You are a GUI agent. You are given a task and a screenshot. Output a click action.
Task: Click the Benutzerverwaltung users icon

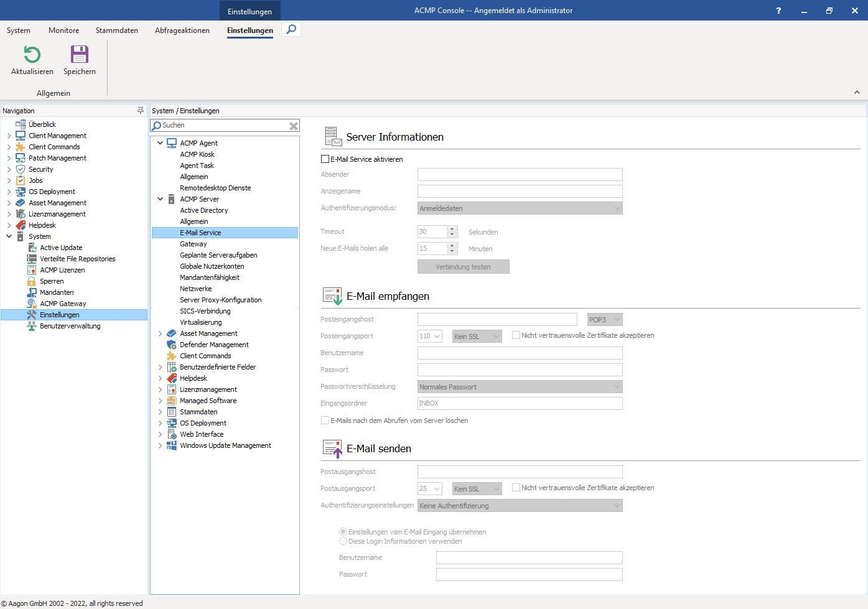click(x=32, y=326)
